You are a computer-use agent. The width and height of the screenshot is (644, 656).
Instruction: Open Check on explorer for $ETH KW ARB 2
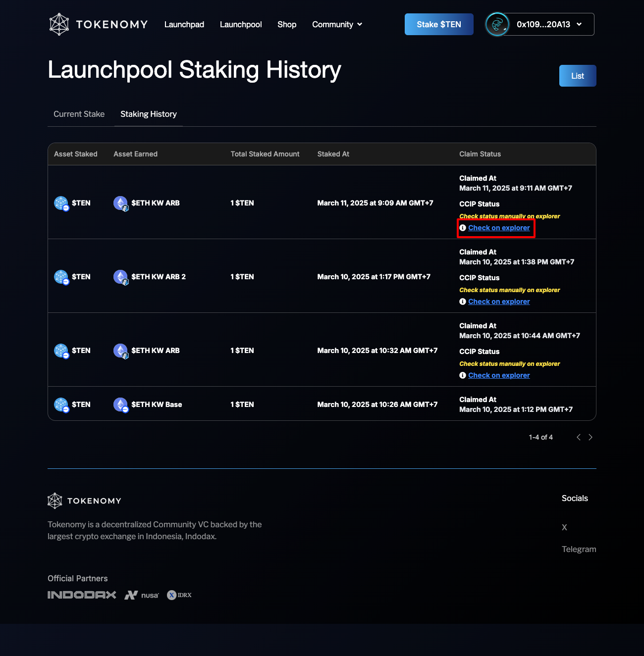(x=499, y=302)
